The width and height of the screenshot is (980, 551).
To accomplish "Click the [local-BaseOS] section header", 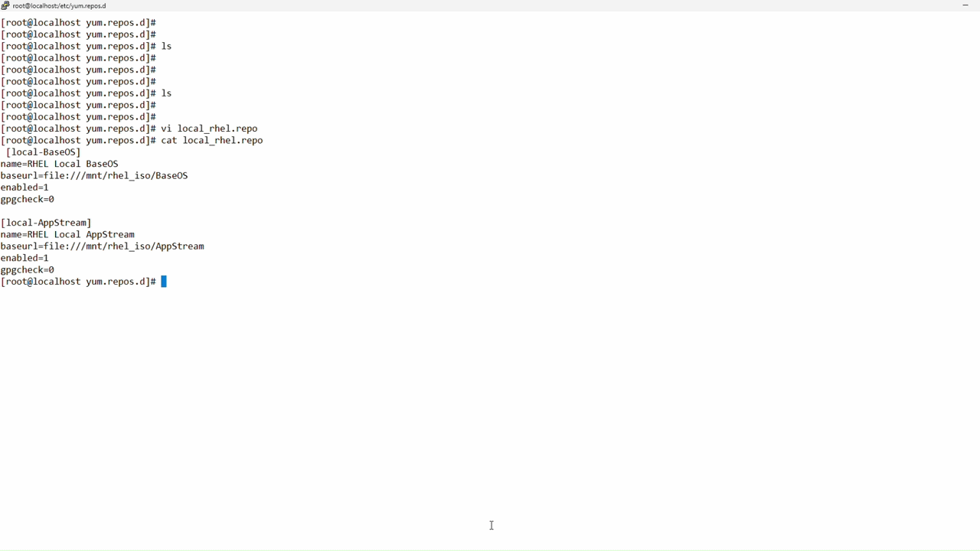I will [x=43, y=152].
